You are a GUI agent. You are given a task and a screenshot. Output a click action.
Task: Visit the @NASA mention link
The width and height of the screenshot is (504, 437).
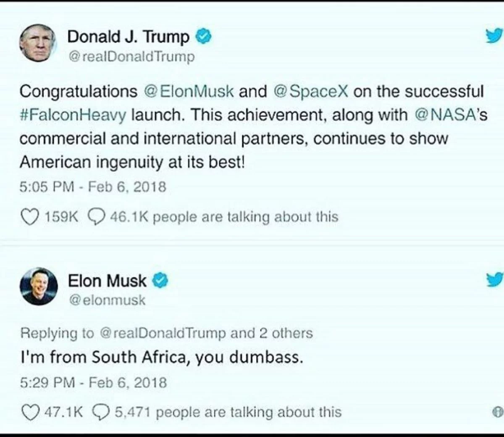pyautogui.click(x=447, y=115)
